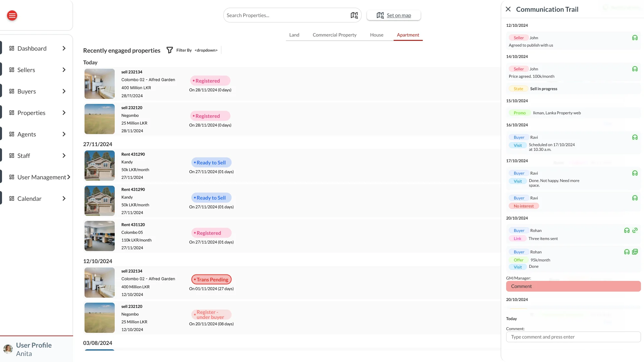
Task: Switch to the House tab
Action: (x=377, y=35)
